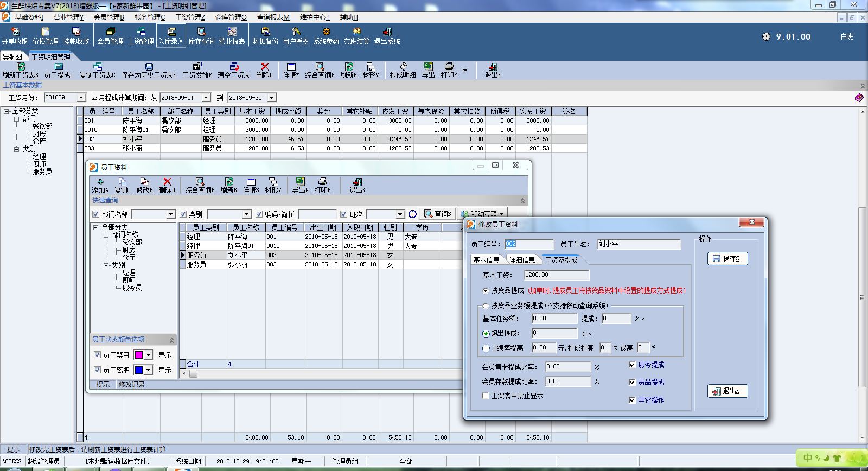Click 保存为历史工资表 save icon

[x=149, y=71]
